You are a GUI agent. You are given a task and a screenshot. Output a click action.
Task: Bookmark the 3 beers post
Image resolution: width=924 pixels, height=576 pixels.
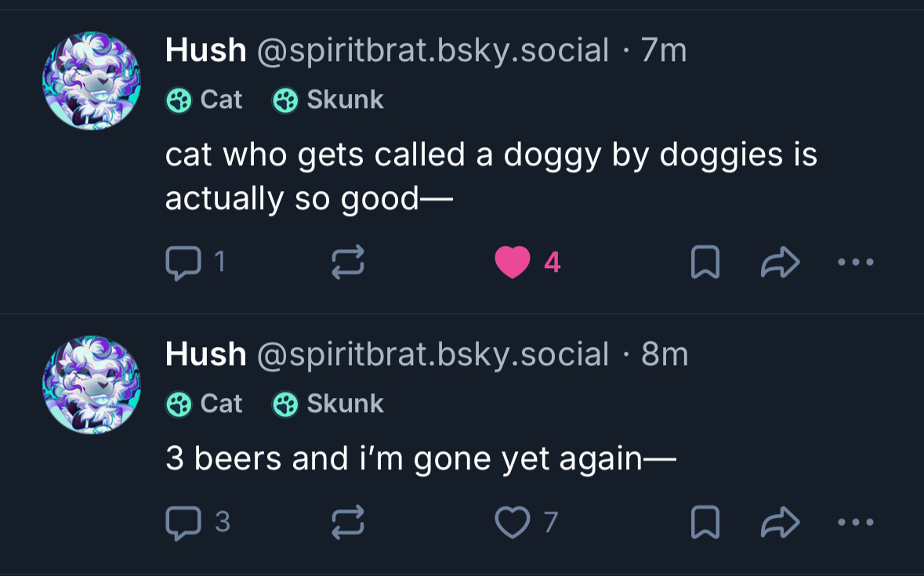705,523
